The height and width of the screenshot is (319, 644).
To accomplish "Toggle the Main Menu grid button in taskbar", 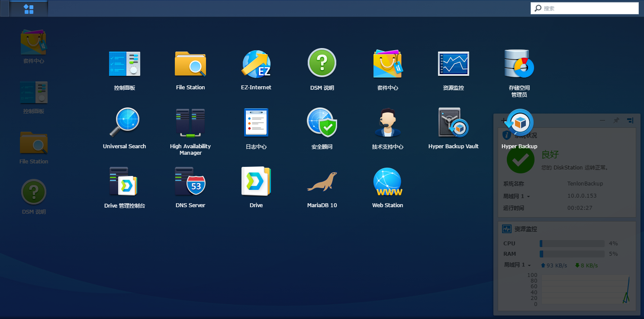I will pos(29,9).
